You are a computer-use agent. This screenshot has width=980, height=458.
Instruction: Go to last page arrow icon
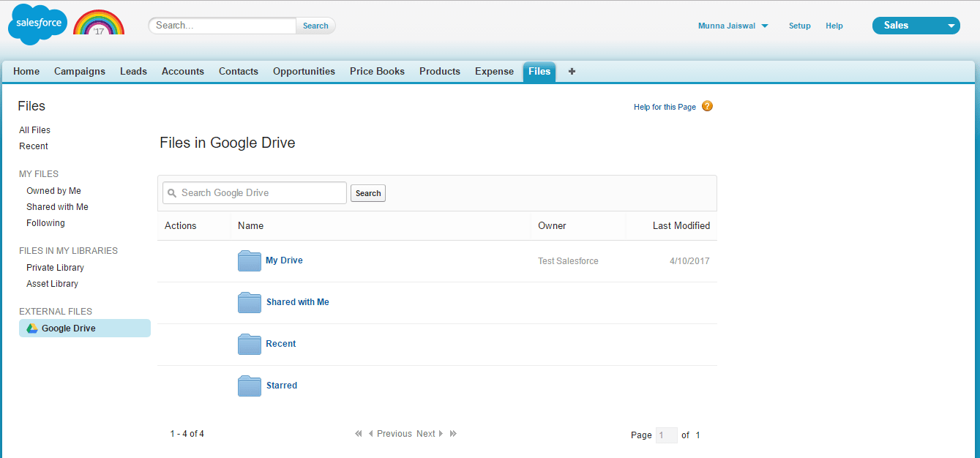point(453,434)
